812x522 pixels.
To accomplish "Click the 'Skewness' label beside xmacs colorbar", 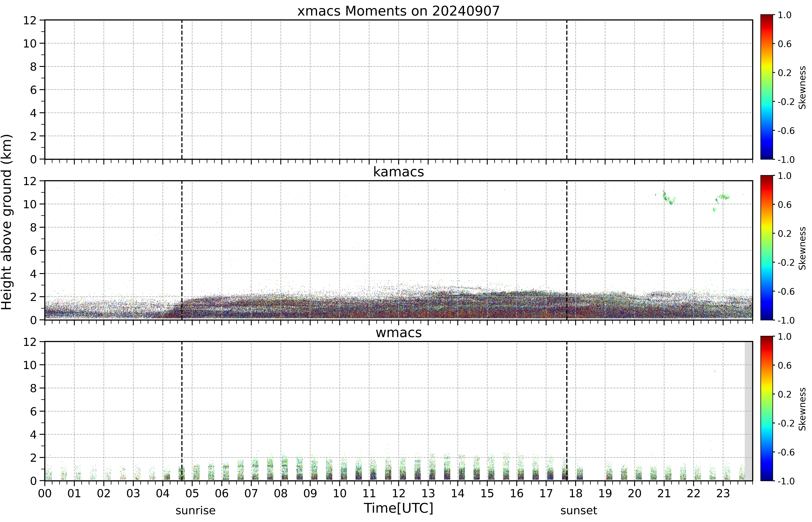I will 802,87.
